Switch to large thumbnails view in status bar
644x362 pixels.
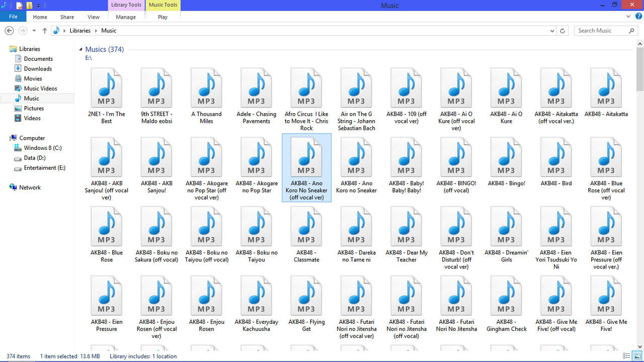[x=636, y=356]
